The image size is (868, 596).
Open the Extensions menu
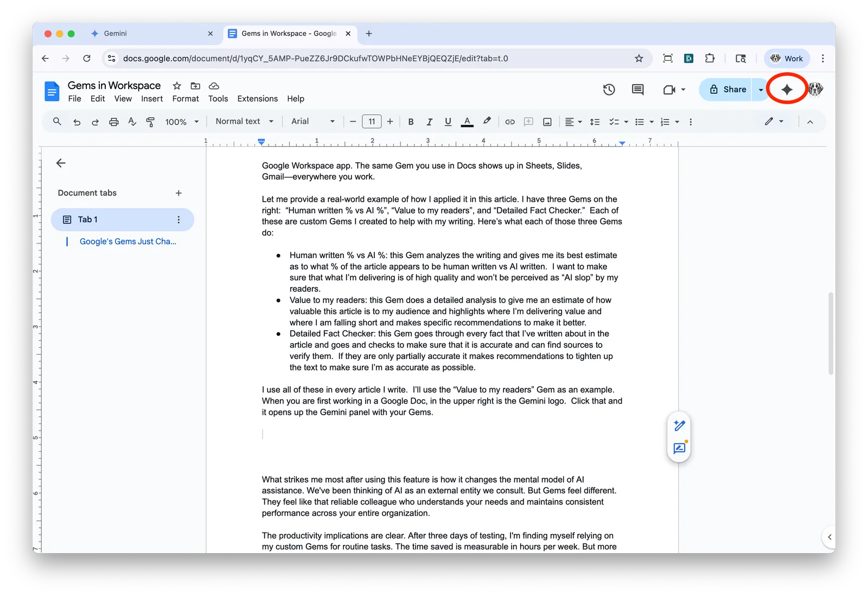click(x=257, y=99)
